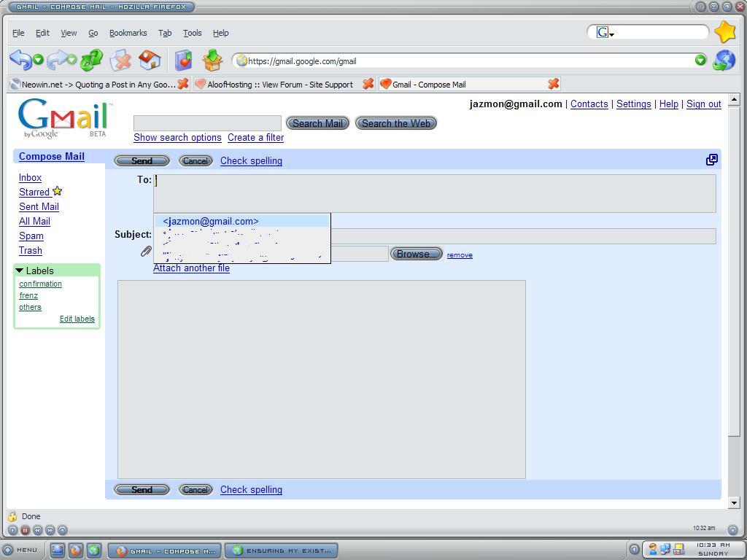Click the yellow star icon at top right
Screen dimensions: 747x560
pyautogui.click(x=725, y=32)
